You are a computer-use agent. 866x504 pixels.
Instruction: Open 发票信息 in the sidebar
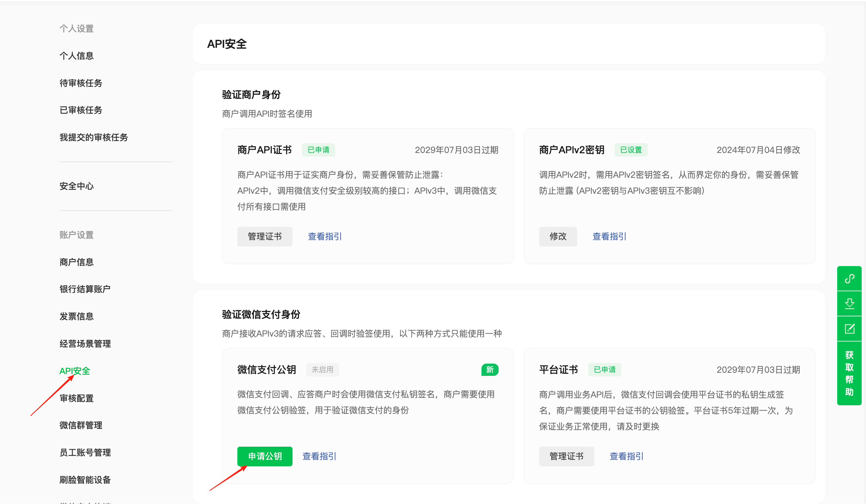tap(77, 316)
